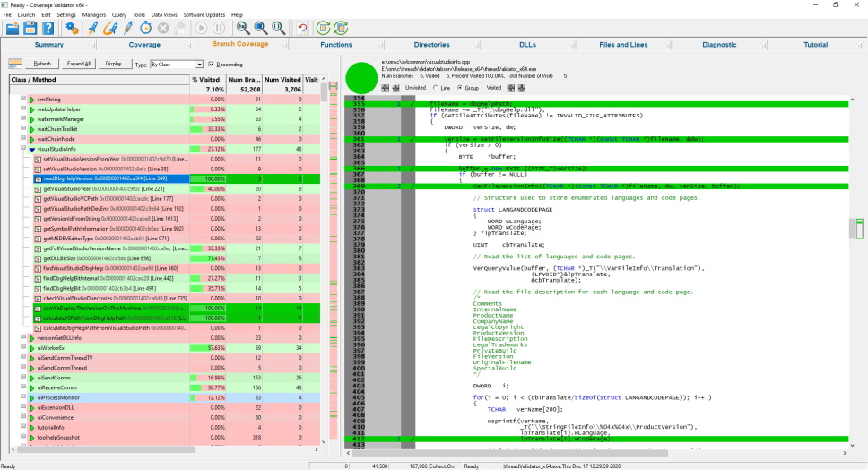
Task: Click the red undo arrow icon
Action: click(302, 28)
